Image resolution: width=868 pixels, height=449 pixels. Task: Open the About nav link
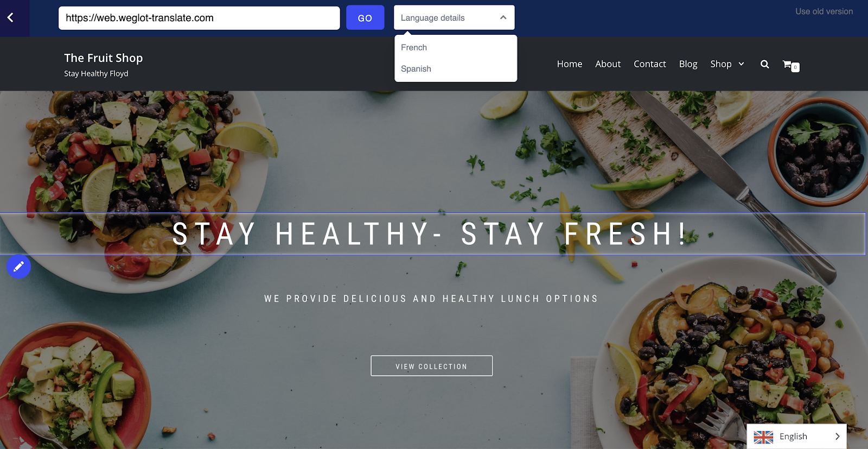pyautogui.click(x=608, y=64)
